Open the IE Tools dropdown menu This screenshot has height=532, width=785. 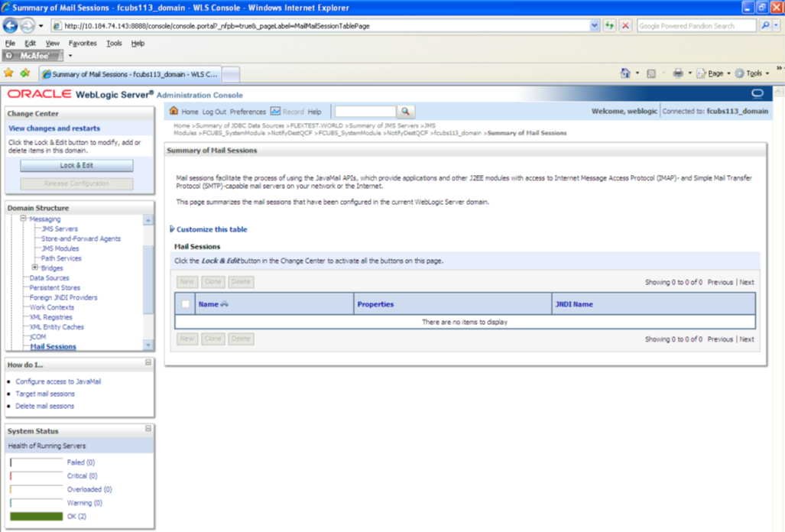point(752,73)
